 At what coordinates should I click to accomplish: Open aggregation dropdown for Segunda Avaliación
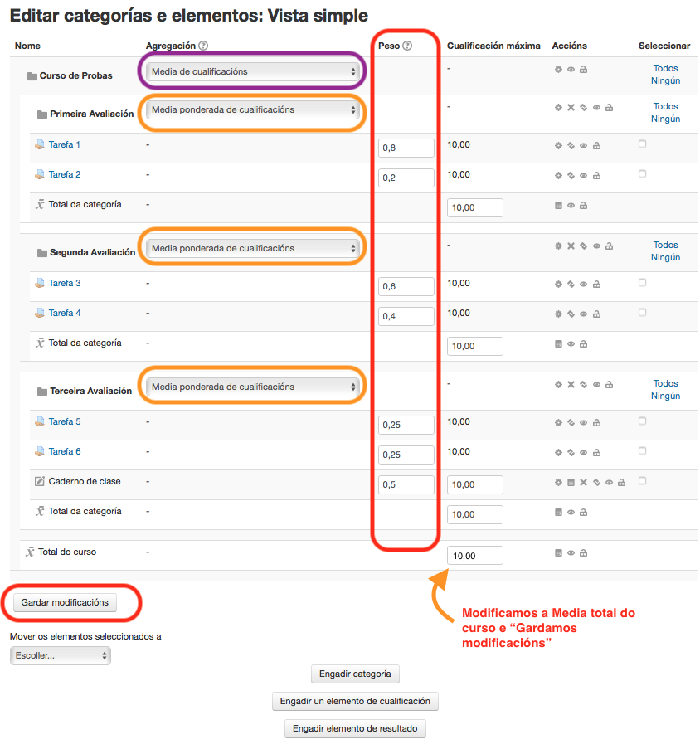(252, 249)
